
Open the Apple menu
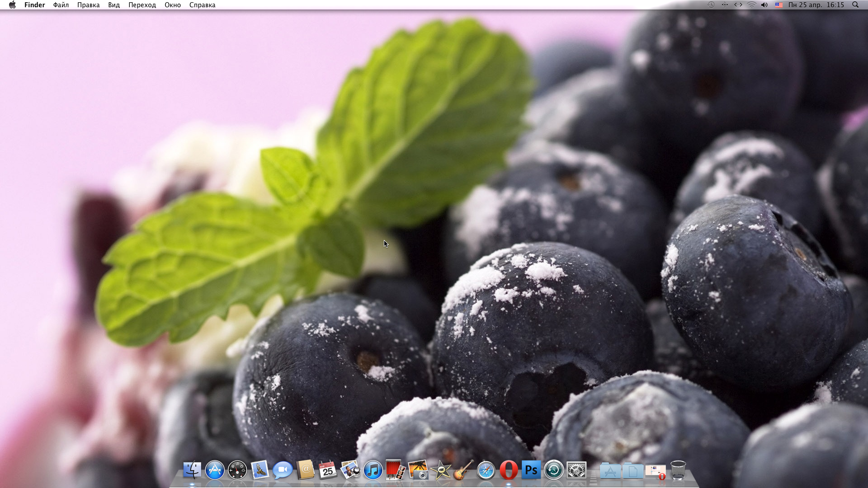pos(12,5)
